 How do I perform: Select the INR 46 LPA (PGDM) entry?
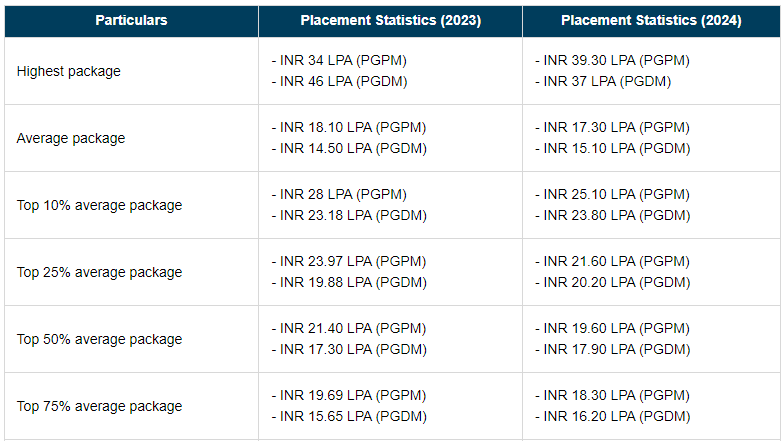point(340,81)
